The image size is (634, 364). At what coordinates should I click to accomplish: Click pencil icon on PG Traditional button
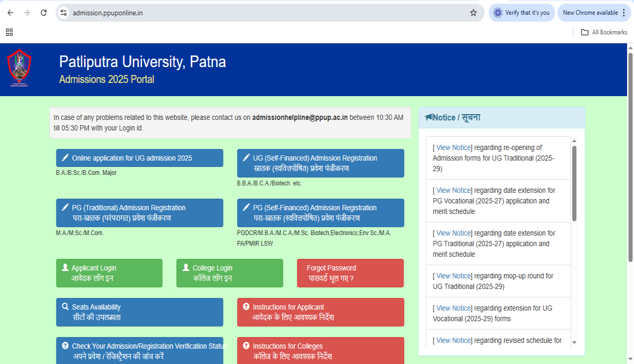[66, 208]
